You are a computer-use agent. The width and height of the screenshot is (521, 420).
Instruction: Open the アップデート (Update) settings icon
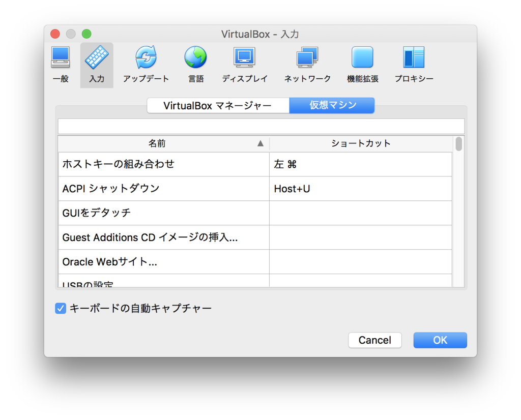[x=146, y=65]
